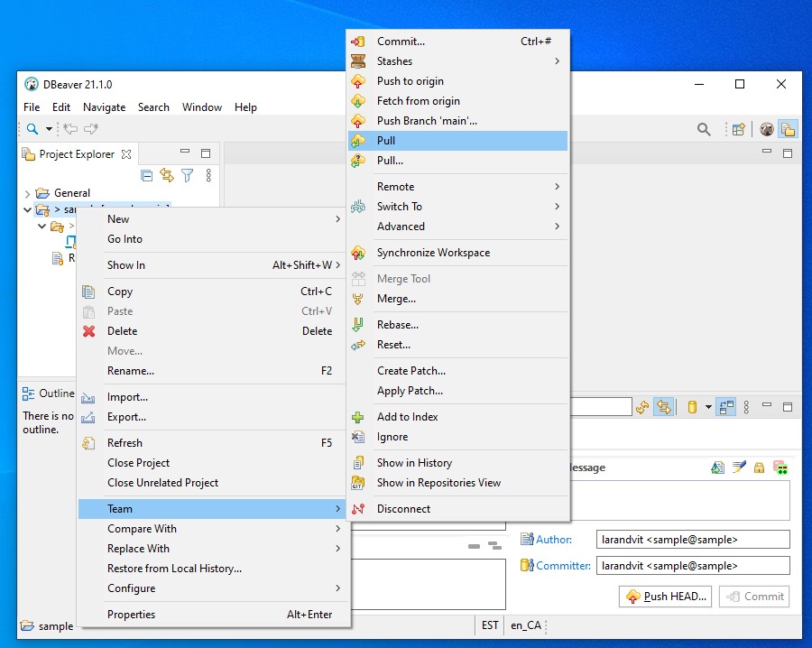Collapse the sample project node
812x648 pixels.
point(27,210)
